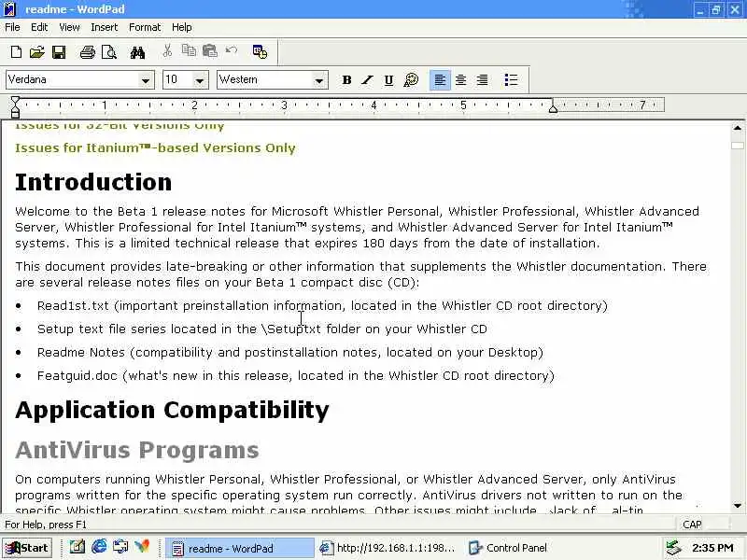Viewport: 747px width, 560px height.
Task: Open the File menu
Action: (12, 27)
